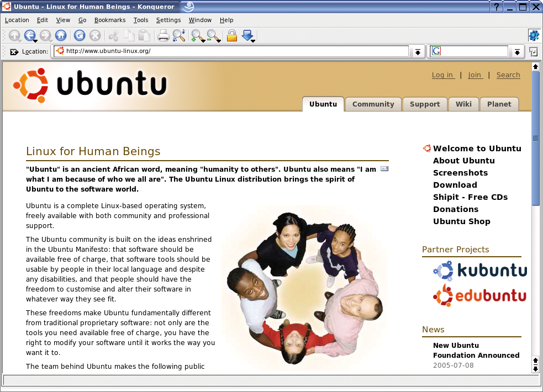Click the Security padlock icon

[x=231, y=35]
